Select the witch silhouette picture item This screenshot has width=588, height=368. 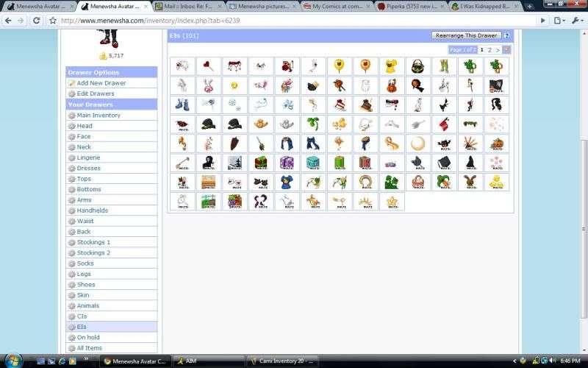[234, 163]
